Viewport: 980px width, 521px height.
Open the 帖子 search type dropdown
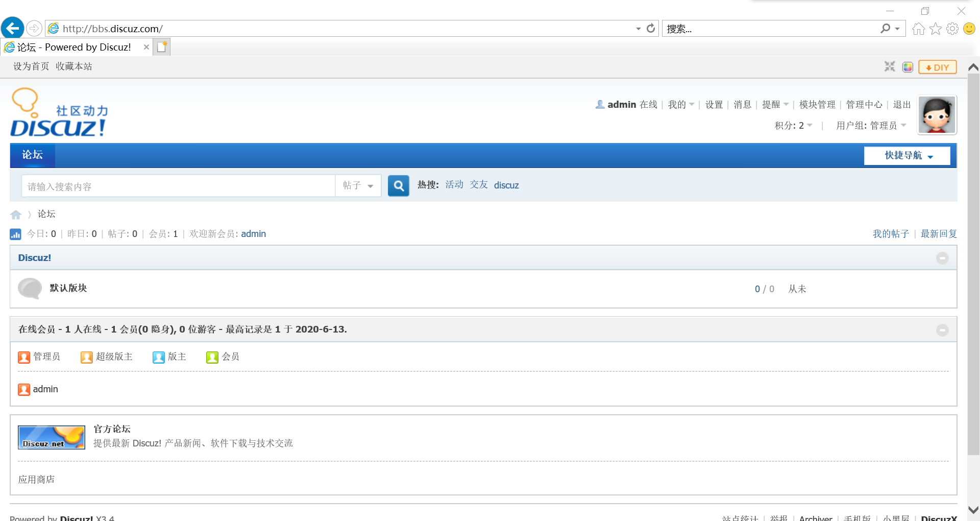pos(358,185)
